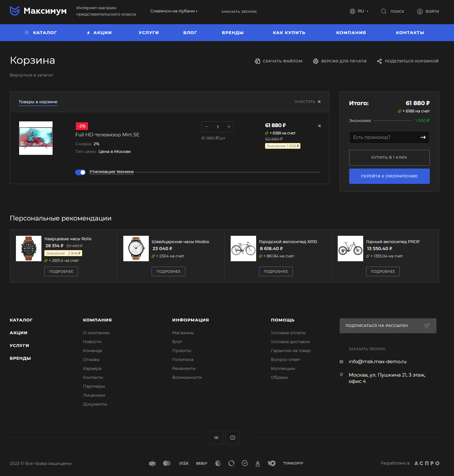Open Гарантия на товар footer link
Viewport: 454px width, 476px height.
pyautogui.click(x=291, y=350)
